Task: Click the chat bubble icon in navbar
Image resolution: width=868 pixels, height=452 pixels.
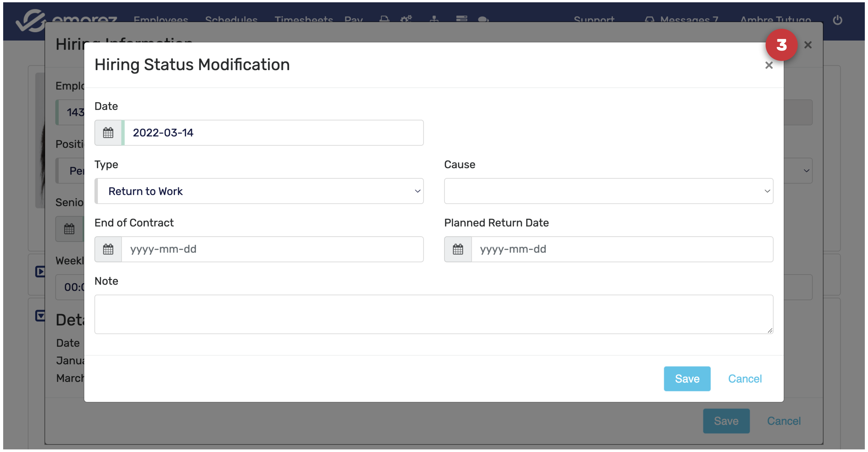Action: point(483,20)
